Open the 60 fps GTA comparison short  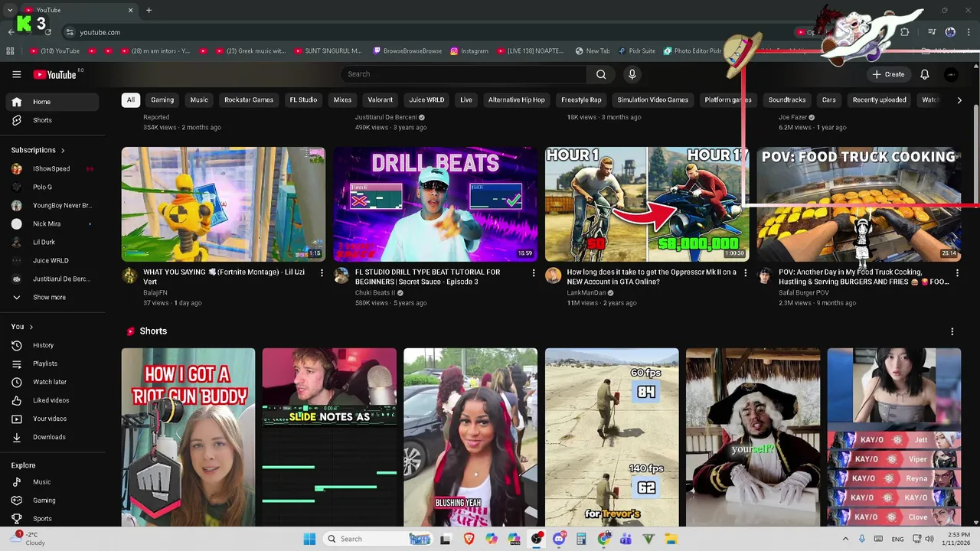click(x=612, y=437)
